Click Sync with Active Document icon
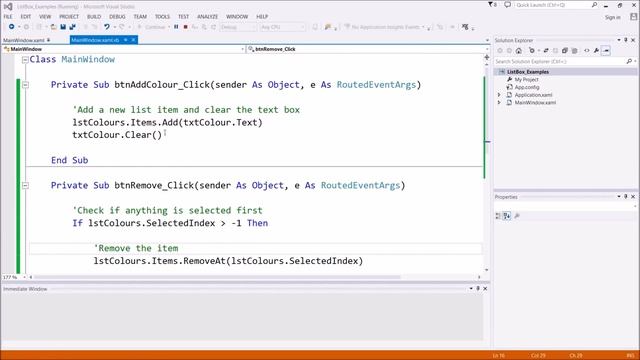 coord(546,51)
